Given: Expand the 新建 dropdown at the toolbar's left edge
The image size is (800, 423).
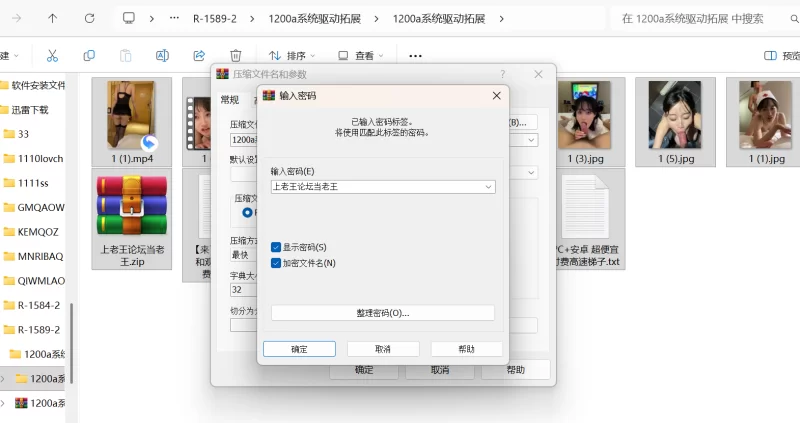Looking at the screenshot, I should (x=9, y=56).
